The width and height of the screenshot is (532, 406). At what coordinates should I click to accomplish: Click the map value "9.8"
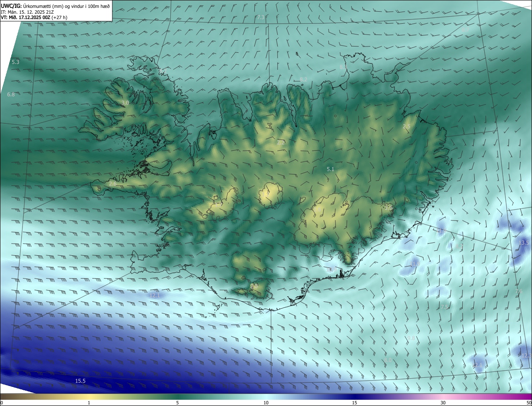tap(411, 338)
